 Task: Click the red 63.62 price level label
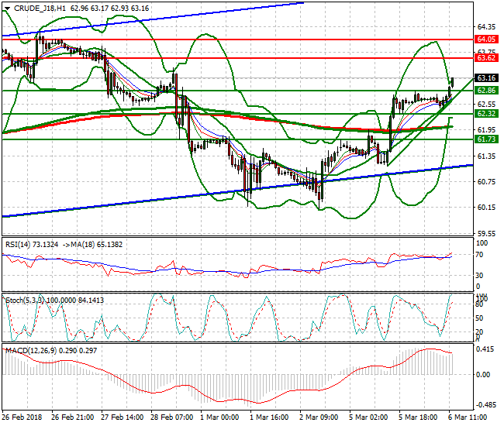point(486,58)
